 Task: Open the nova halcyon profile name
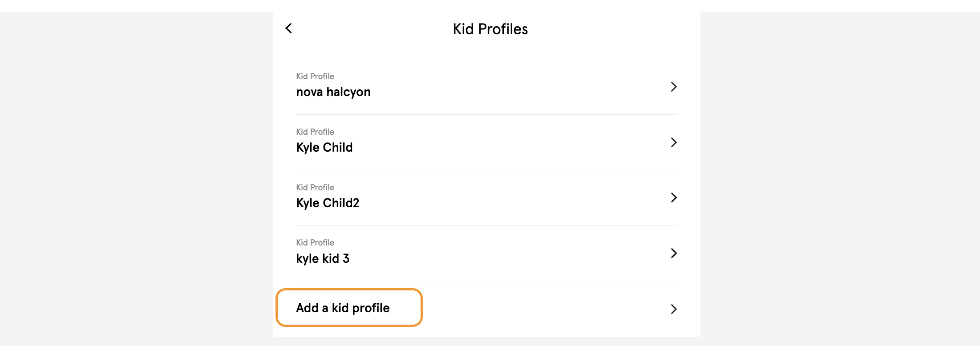333,92
